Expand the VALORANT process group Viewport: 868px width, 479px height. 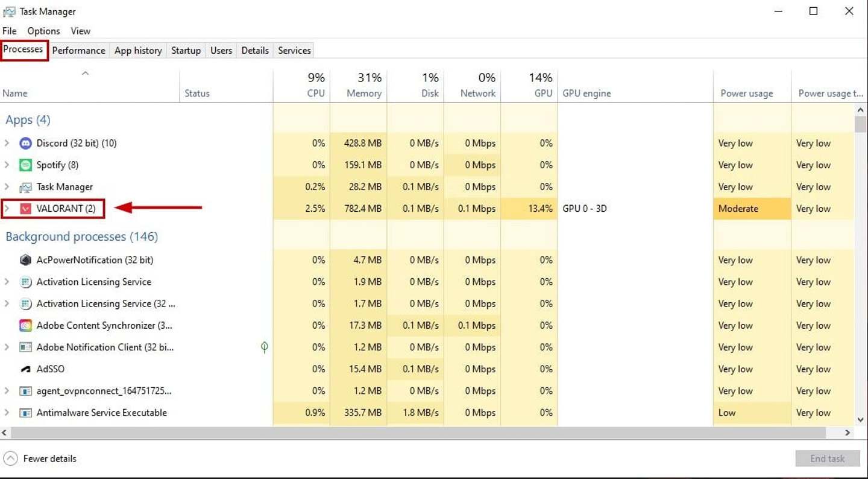tap(7, 208)
